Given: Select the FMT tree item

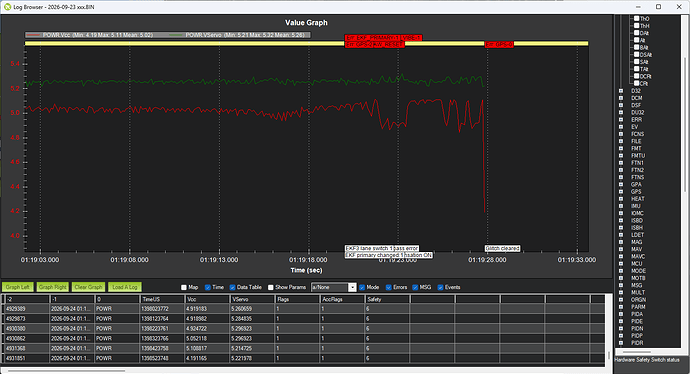Looking at the screenshot, I should pos(636,149).
